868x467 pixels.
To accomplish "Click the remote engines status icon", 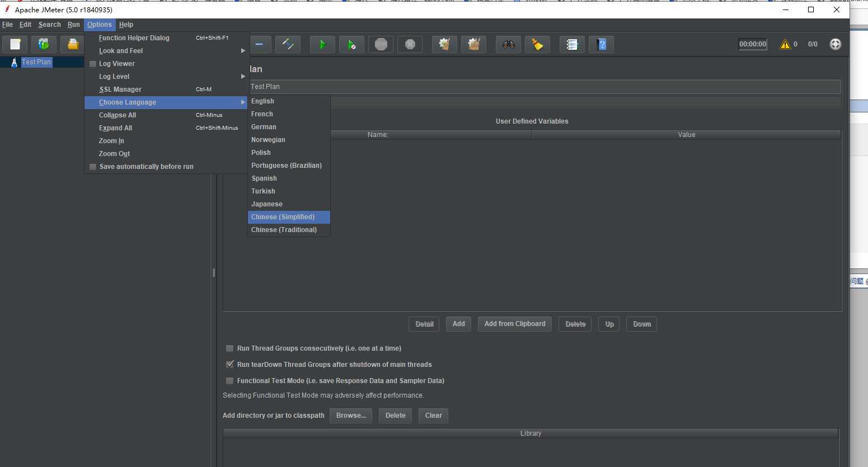I will pyautogui.click(x=835, y=44).
